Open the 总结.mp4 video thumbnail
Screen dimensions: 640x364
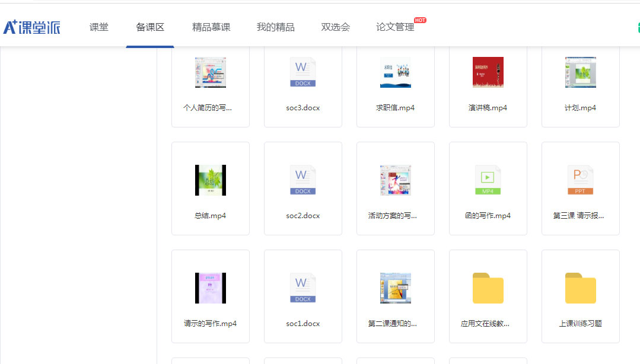point(210,180)
